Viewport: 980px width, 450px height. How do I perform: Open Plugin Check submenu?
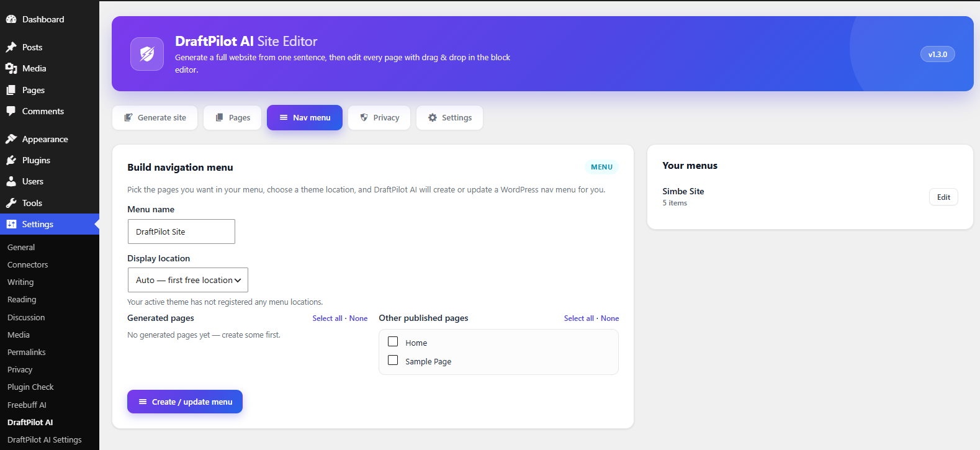[30, 387]
